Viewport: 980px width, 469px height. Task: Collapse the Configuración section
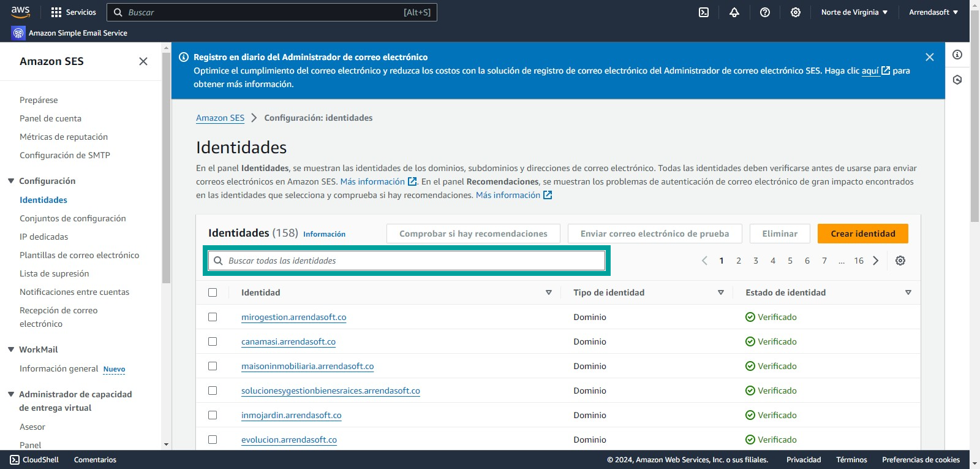[11, 181]
